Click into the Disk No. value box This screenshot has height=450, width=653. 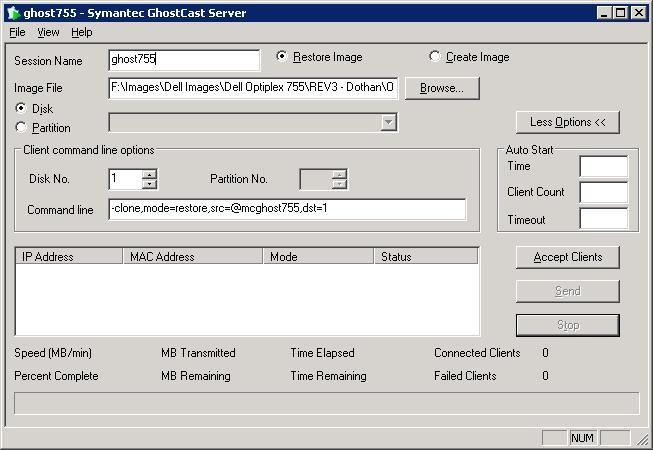pyautogui.click(x=125, y=179)
